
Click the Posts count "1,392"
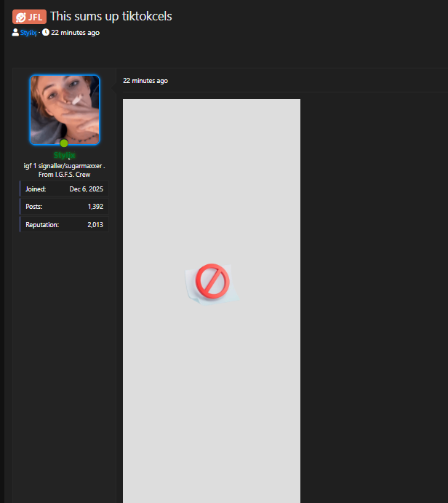[95, 207]
